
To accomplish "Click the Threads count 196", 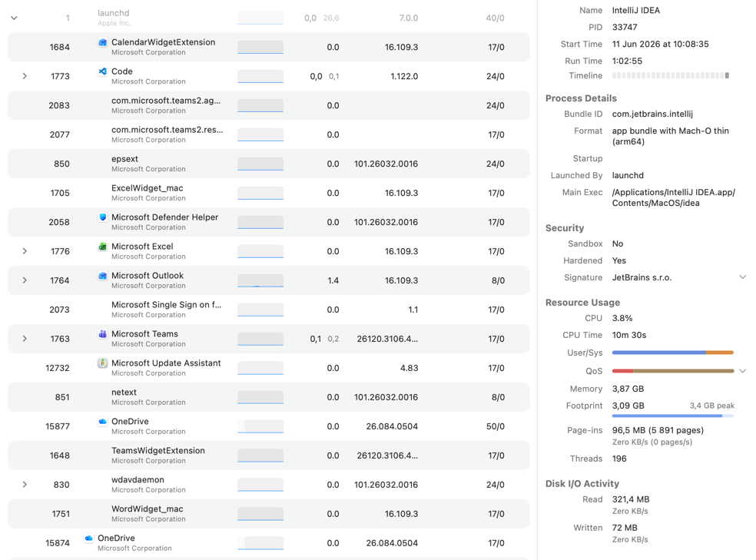I will (619, 459).
